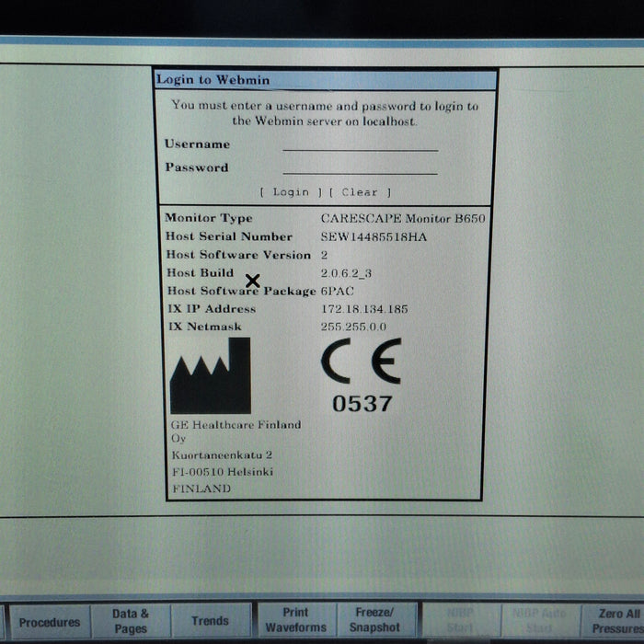Click the CE mark logo

click(x=362, y=361)
